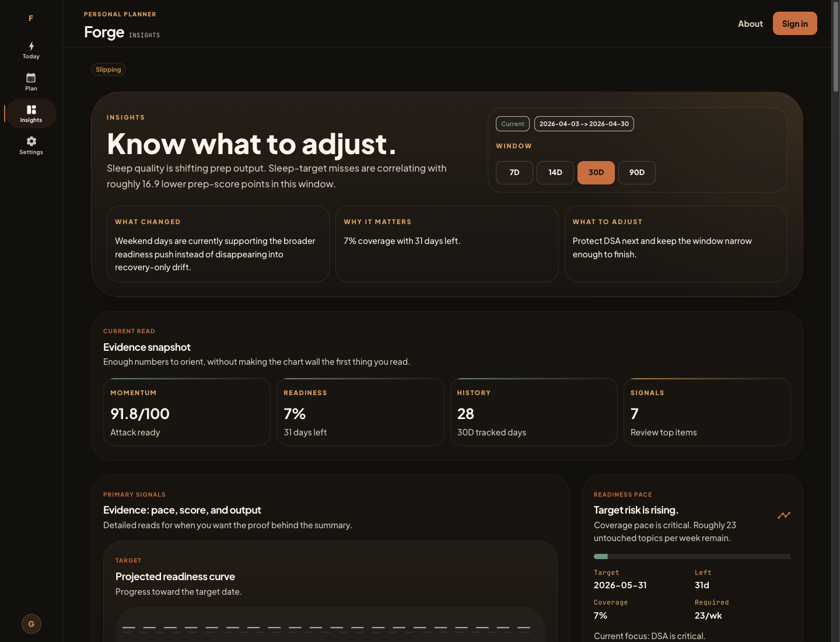Click the trend chart icon in Readiness Pace
Viewport: 840px width, 642px height.
(784, 515)
